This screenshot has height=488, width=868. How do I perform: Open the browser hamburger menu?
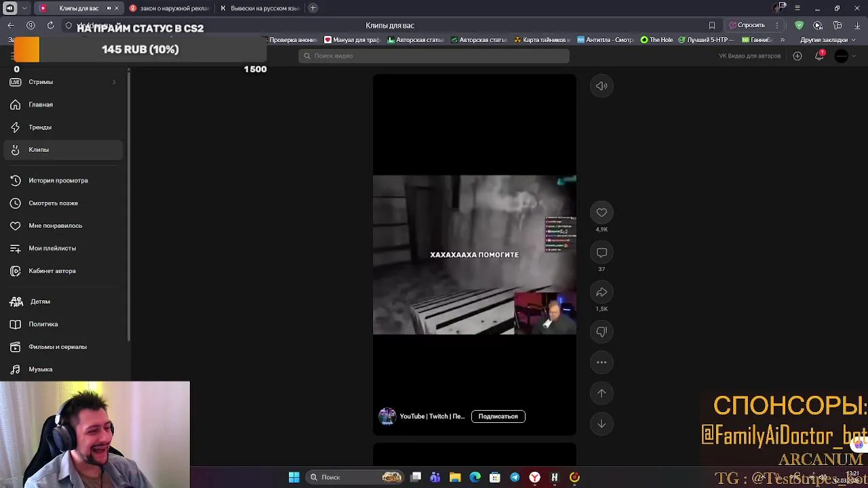pos(797,8)
